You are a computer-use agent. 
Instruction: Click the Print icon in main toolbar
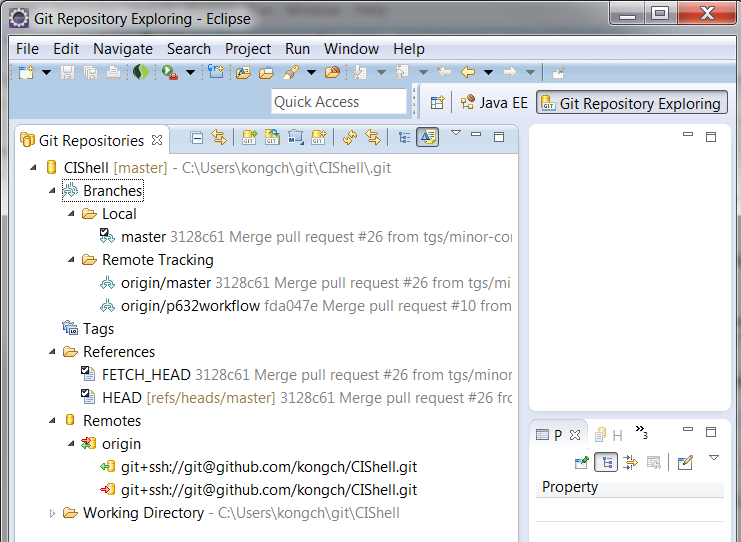(x=113, y=72)
